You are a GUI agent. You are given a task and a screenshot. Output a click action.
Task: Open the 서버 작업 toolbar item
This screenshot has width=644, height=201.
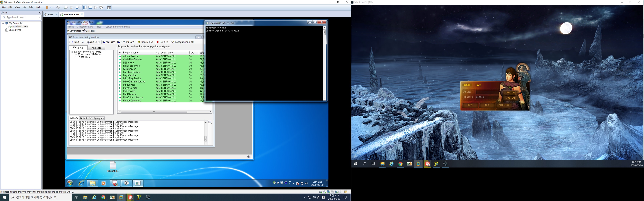click(109, 42)
